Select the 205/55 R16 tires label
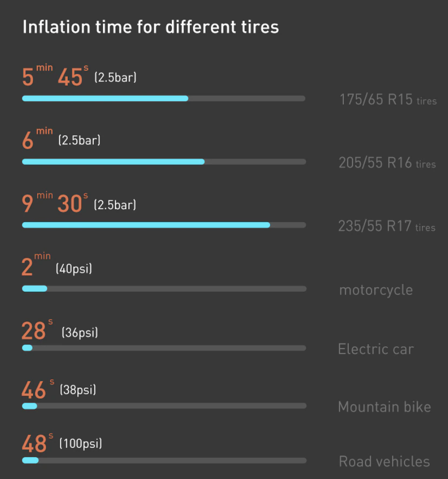The image size is (448, 479). 387,163
